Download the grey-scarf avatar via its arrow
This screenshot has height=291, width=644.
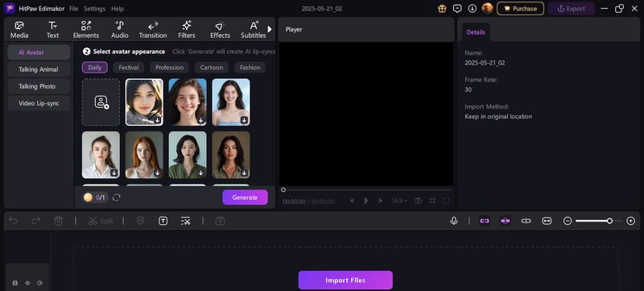click(158, 120)
